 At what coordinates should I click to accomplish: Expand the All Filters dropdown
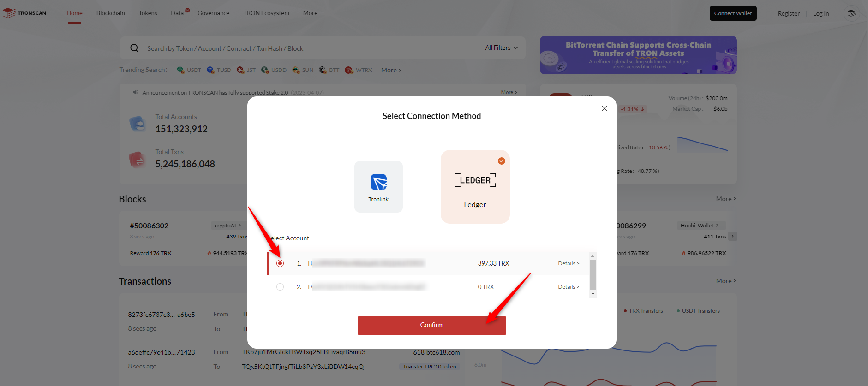(501, 48)
